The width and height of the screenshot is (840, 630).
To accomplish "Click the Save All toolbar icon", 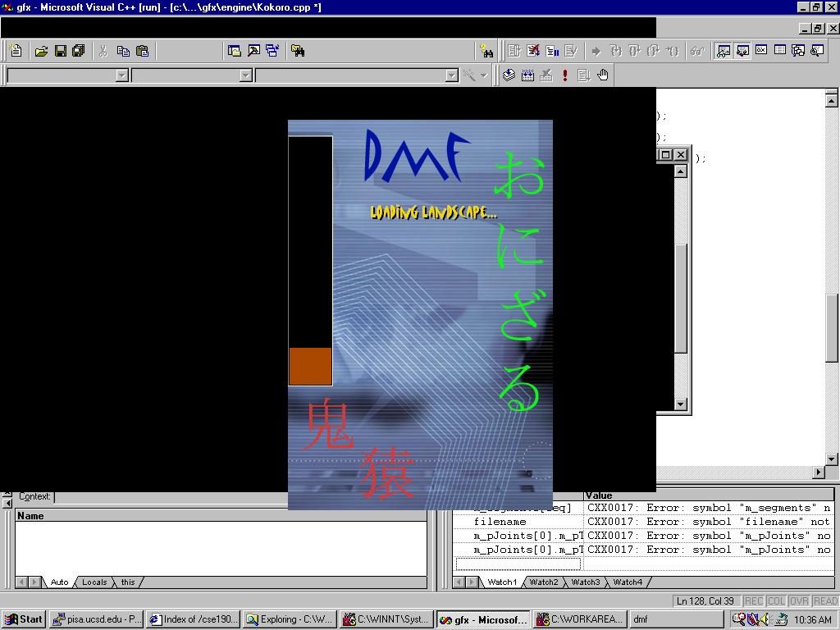I will point(79,51).
